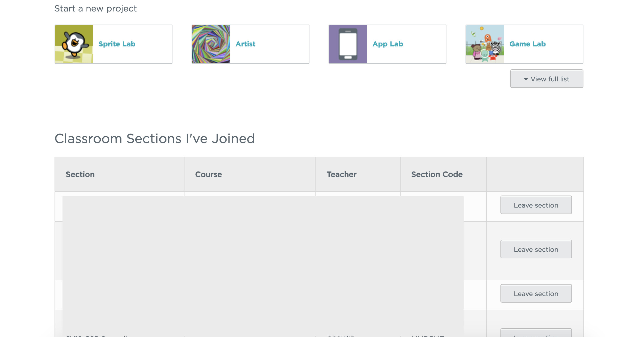Open the App Lab text link

point(387,44)
